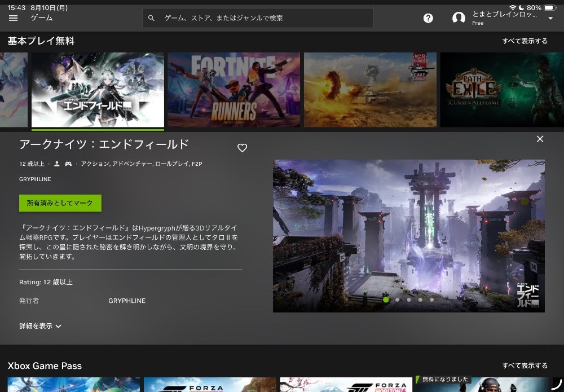Select the second screenshot carousel dot
Screen dimensions: 564x392
pyautogui.click(x=398, y=299)
